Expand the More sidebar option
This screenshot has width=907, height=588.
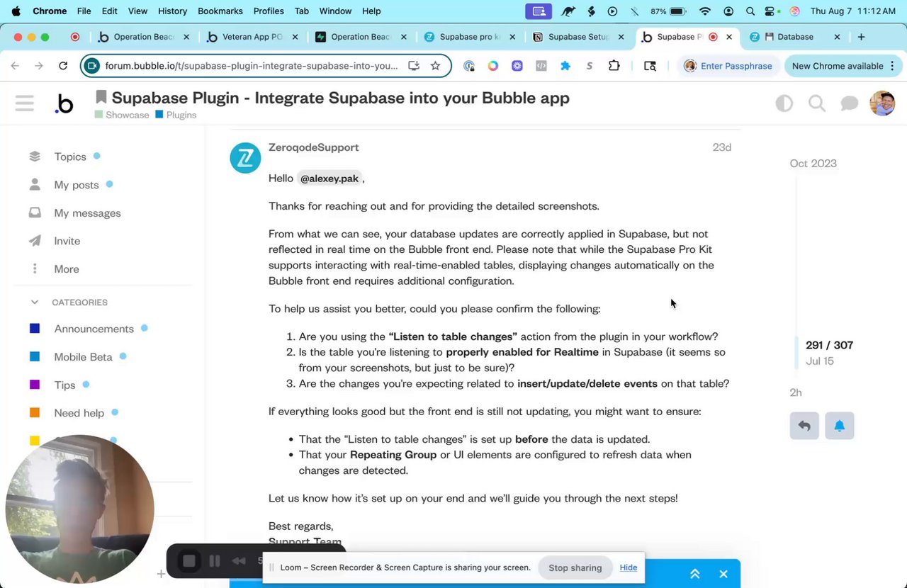(67, 269)
